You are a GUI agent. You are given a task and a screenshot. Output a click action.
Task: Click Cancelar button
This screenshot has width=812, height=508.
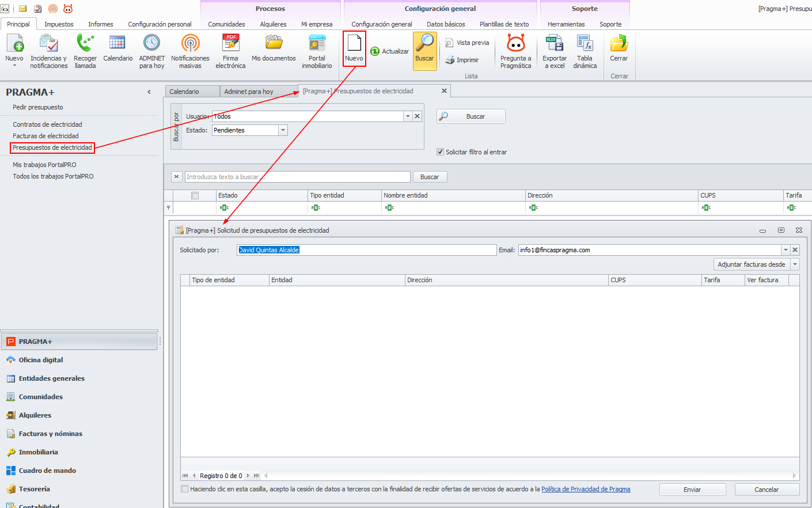pos(767,490)
